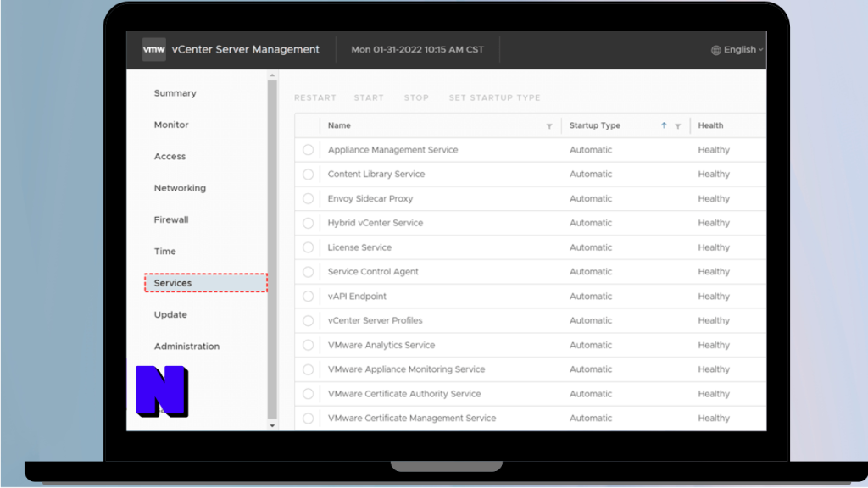868x488 pixels.
Task: Open the Time settings page
Action: point(165,251)
